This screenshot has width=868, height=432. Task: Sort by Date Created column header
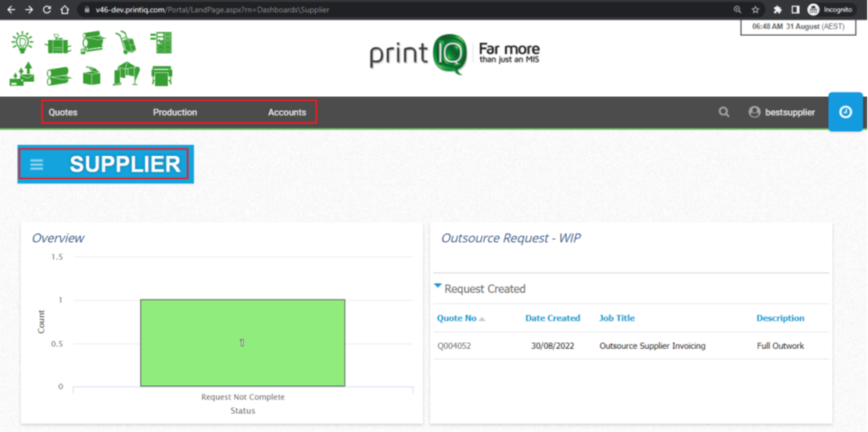[552, 318]
